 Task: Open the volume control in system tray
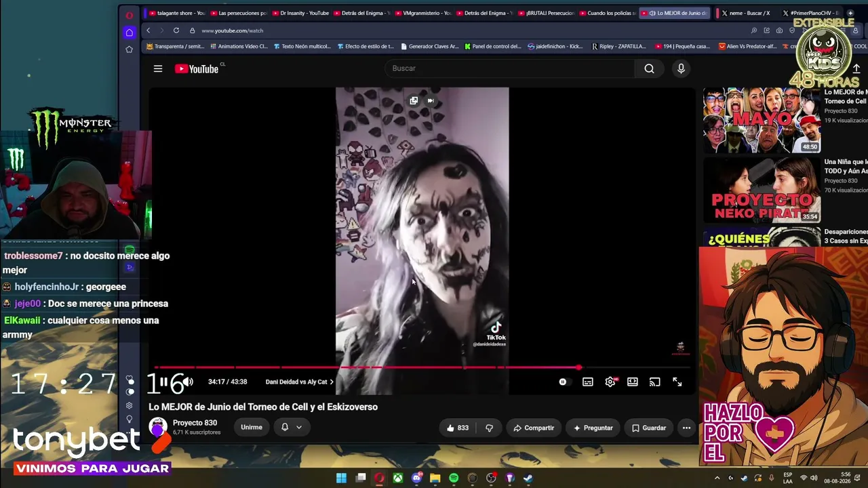click(814, 478)
